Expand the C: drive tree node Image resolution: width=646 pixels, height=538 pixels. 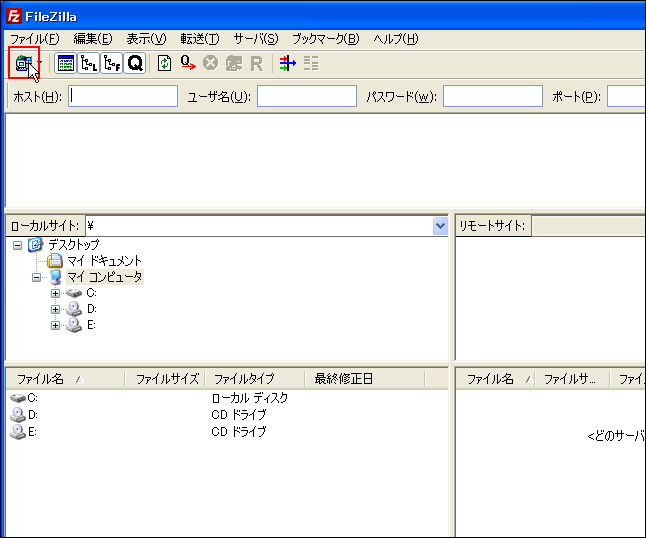[x=55, y=293]
